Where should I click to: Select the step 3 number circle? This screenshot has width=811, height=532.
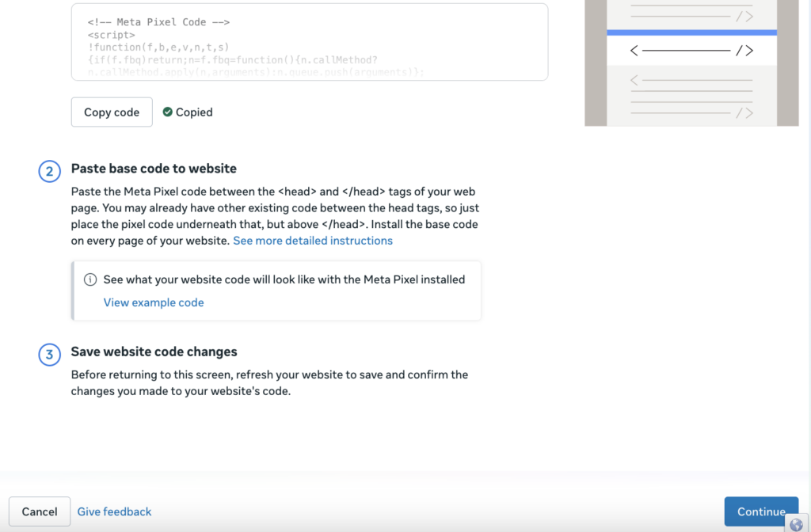[49, 355]
